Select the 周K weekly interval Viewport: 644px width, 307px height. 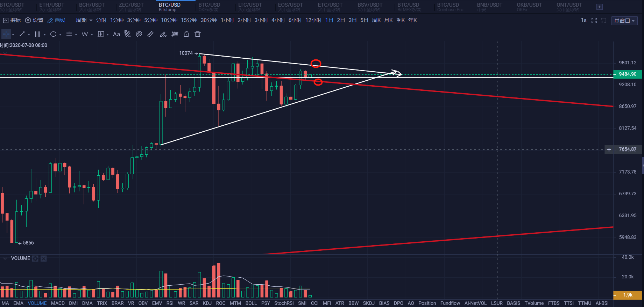(376, 20)
